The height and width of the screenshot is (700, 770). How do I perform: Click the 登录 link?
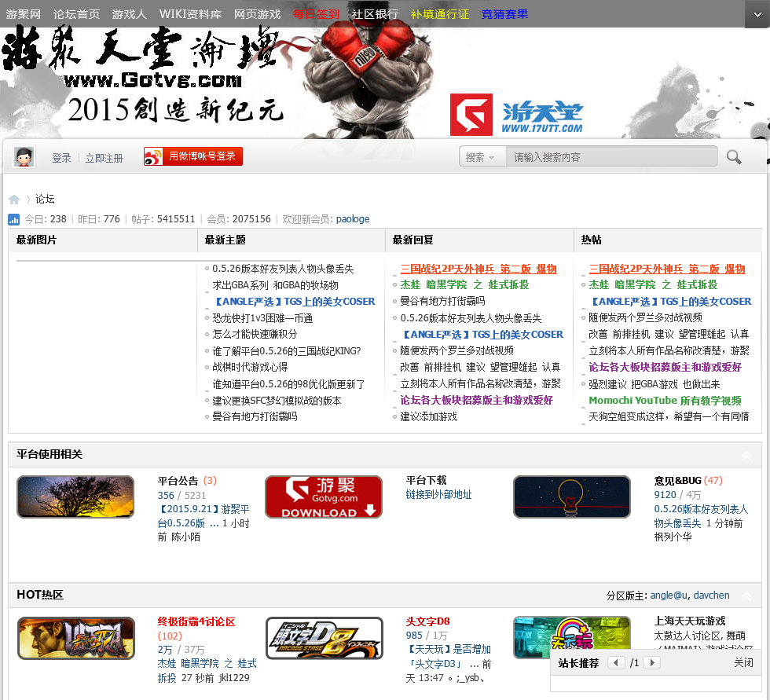[x=61, y=158]
